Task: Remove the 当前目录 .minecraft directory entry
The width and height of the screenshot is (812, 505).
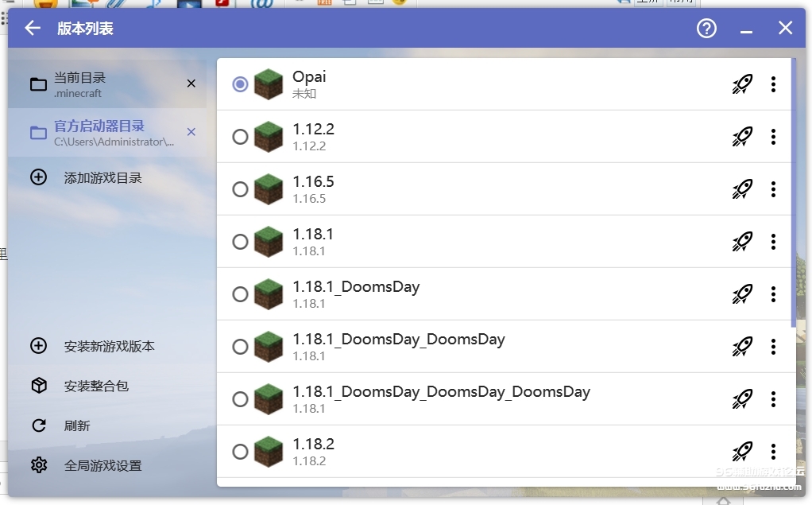Action: pyautogui.click(x=191, y=84)
